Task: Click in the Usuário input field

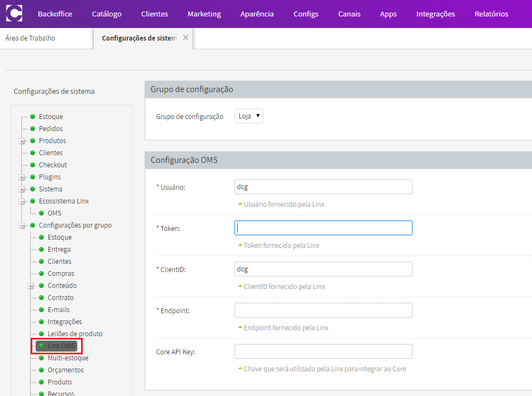Action: 323,187
